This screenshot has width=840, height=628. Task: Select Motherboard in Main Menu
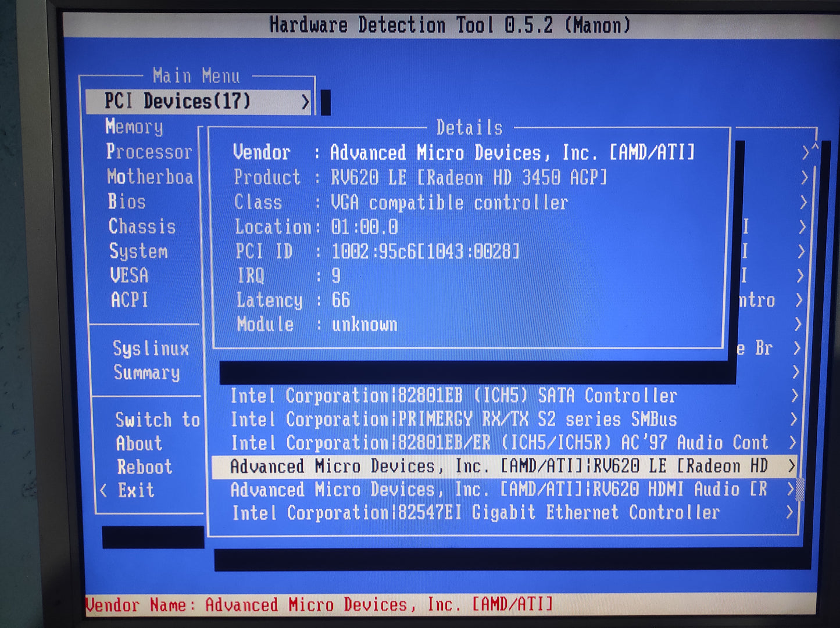(150, 177)
